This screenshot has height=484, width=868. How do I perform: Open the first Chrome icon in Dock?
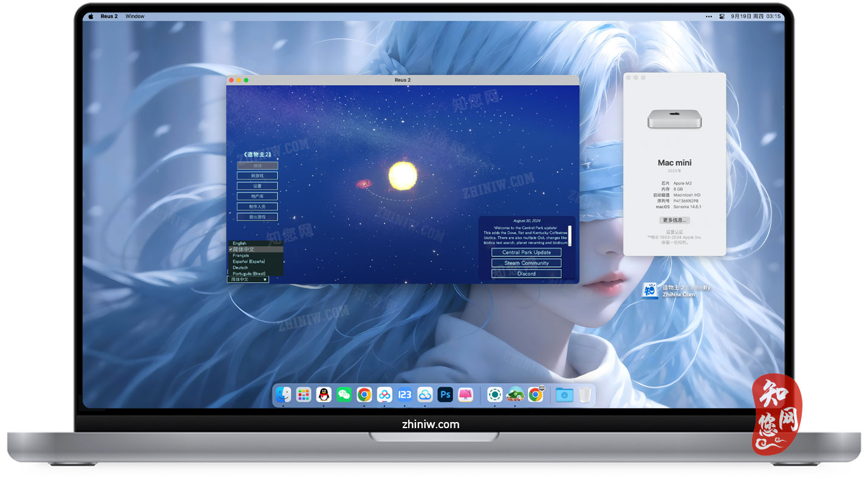click(x=364, y=395)
